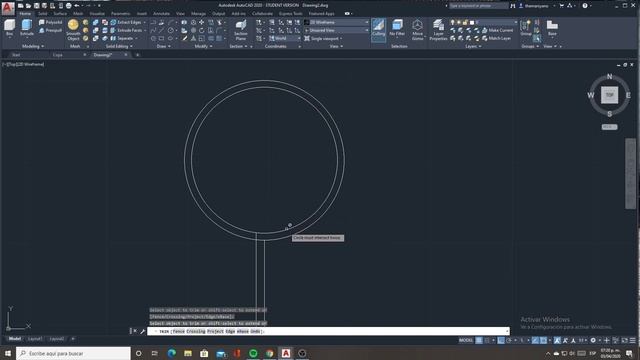This screenshot has height=360, width=640.
Task: Activate the Presspull tool
Action: (51, 30)
